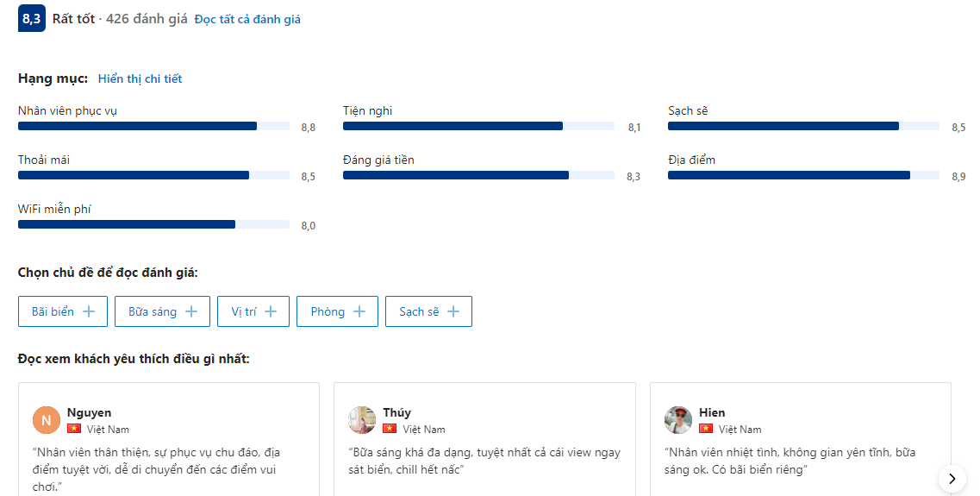980x496 pixels.
Task: Expand categories via Hiển thị chi tiết
Action: tap(140, 78)
